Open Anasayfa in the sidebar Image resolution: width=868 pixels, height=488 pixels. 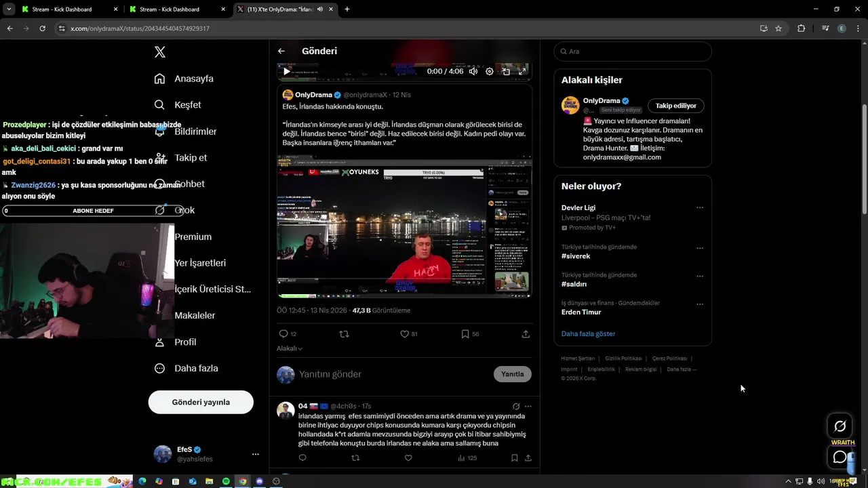tap(184, 79)
